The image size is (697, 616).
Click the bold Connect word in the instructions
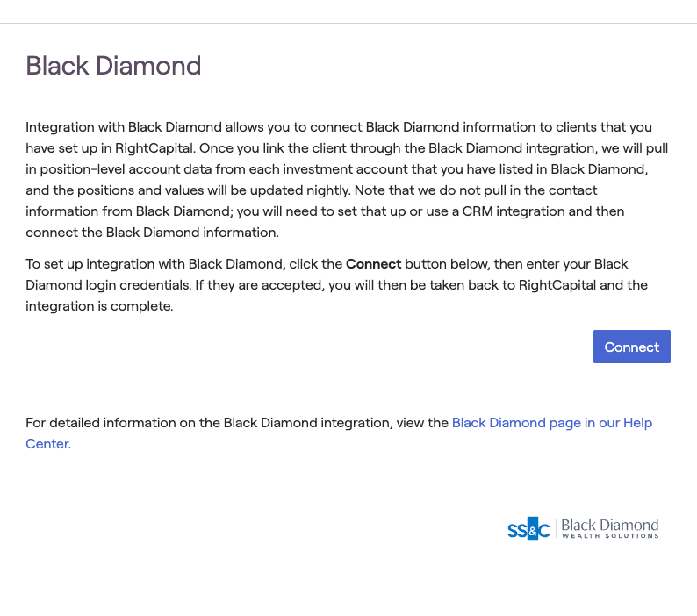pyautogui.click(x=373, y=264)
